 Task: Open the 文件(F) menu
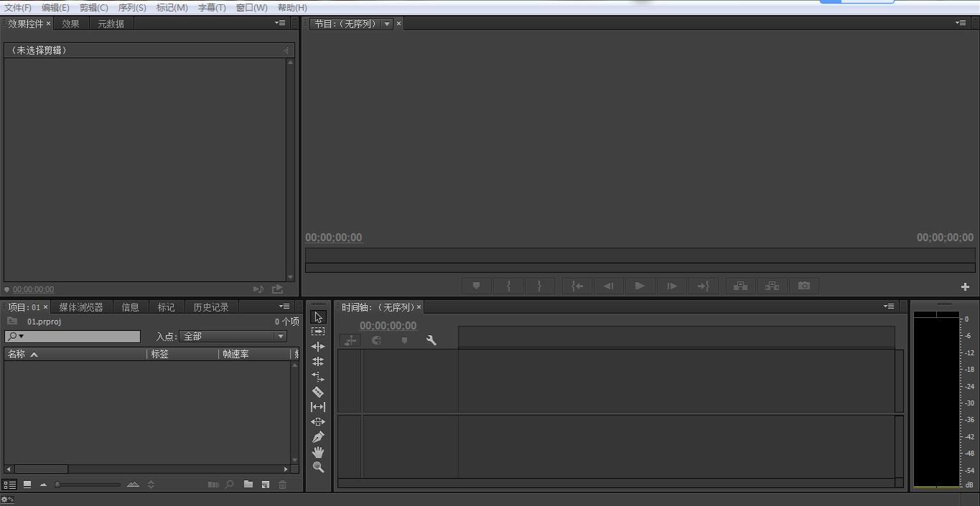(x=18, y=7)
